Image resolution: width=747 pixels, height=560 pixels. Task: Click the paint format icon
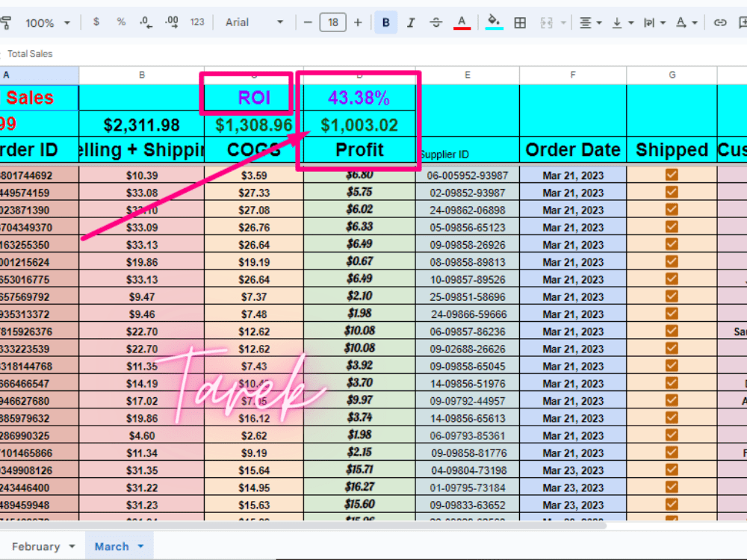6,22
